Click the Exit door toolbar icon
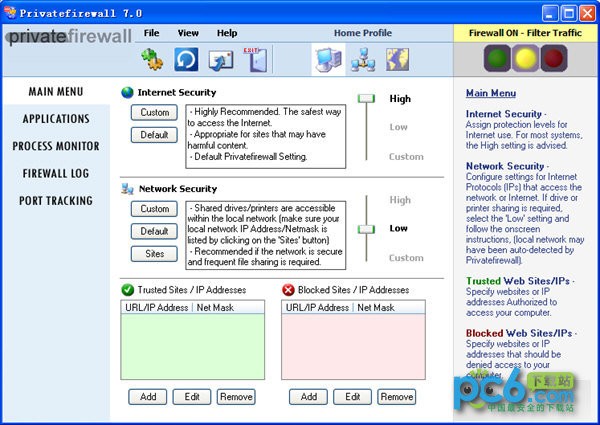This screenshot has width=600, height=425. click(x=256, y=59)
